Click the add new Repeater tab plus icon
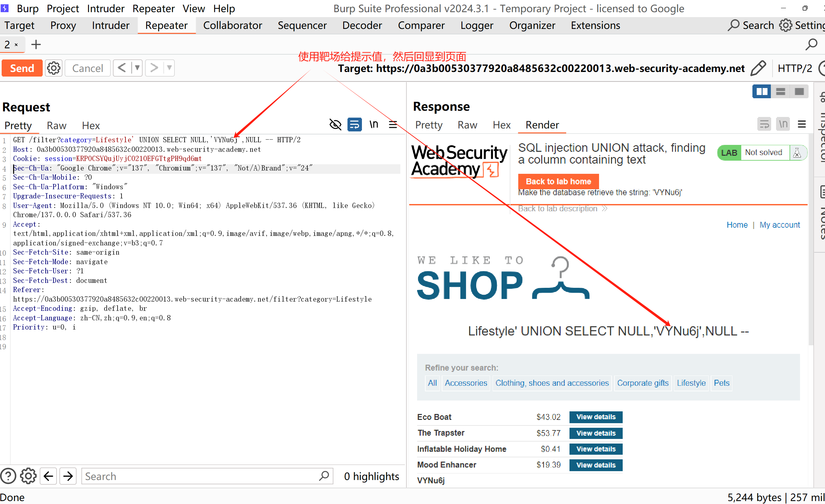Screen dimensions: 825x504 pos(36,45)
